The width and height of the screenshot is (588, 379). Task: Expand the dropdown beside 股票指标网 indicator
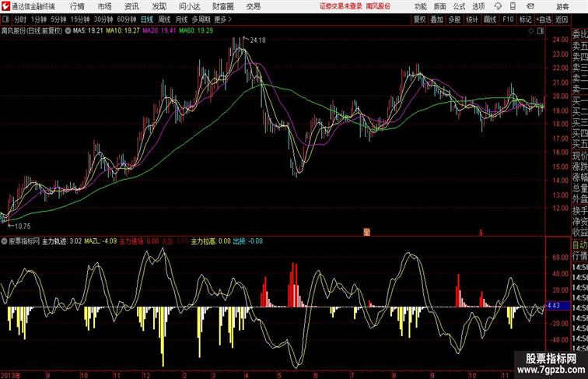4,241
